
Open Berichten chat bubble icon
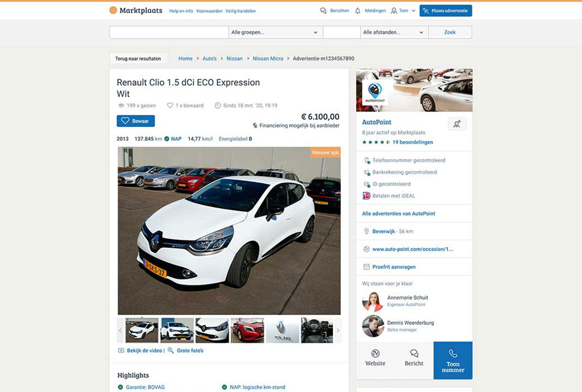pos(323,11)
